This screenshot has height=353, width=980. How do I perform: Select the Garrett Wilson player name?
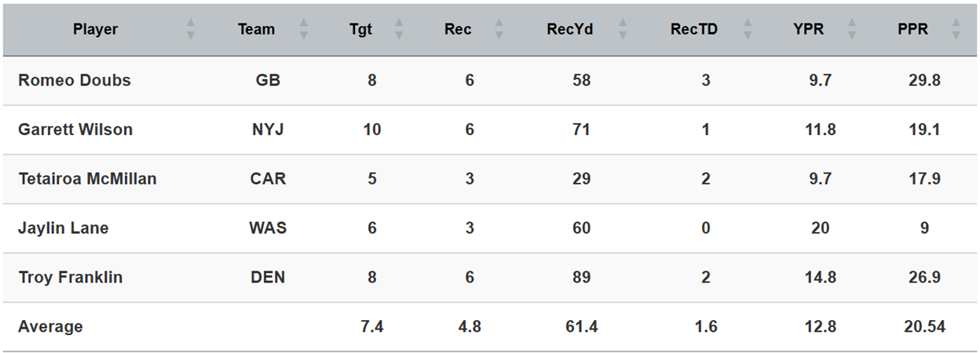(x=75, y=129)
